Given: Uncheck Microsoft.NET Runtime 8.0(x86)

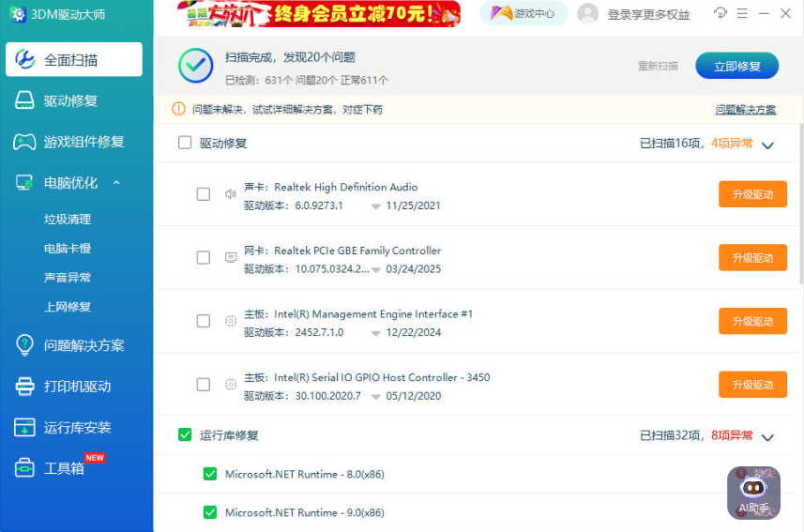Looking at the screenshot, I should [210, 475].
